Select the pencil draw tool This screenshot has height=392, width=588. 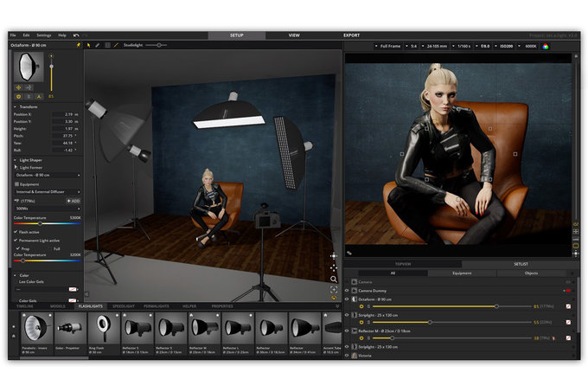click(98, 45)
